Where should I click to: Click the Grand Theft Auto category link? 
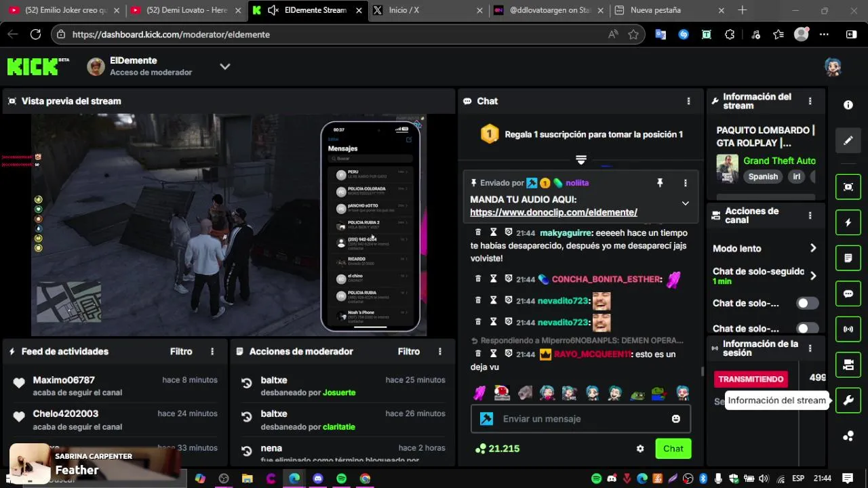779,161
